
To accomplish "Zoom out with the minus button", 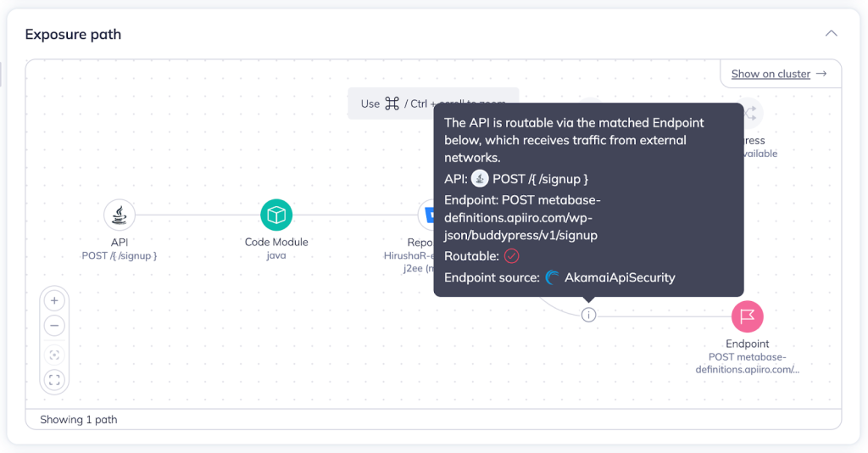I will (x=54, y=325).
